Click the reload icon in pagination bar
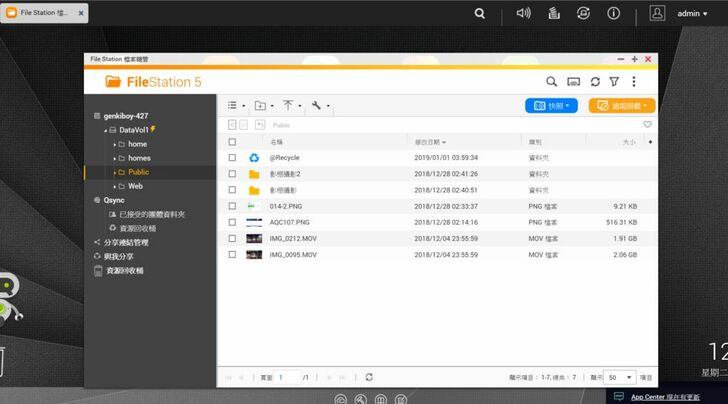This screenshot has width=728, height=404. coord(370,377)
